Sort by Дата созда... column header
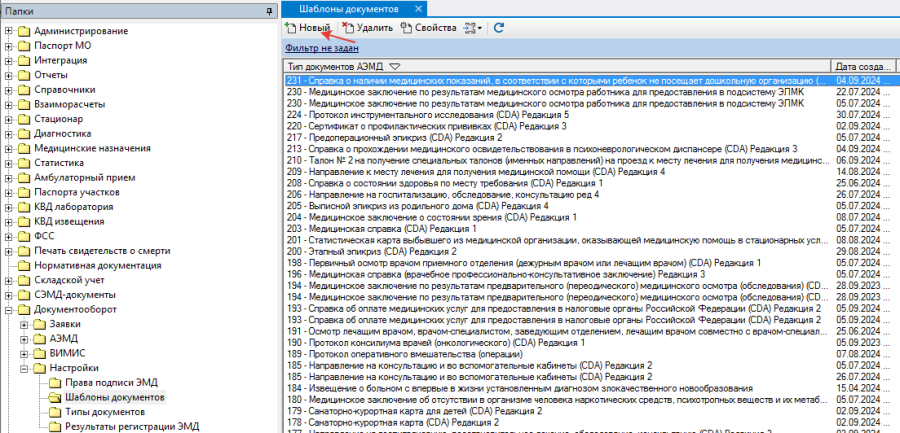 tap(865, 65)
